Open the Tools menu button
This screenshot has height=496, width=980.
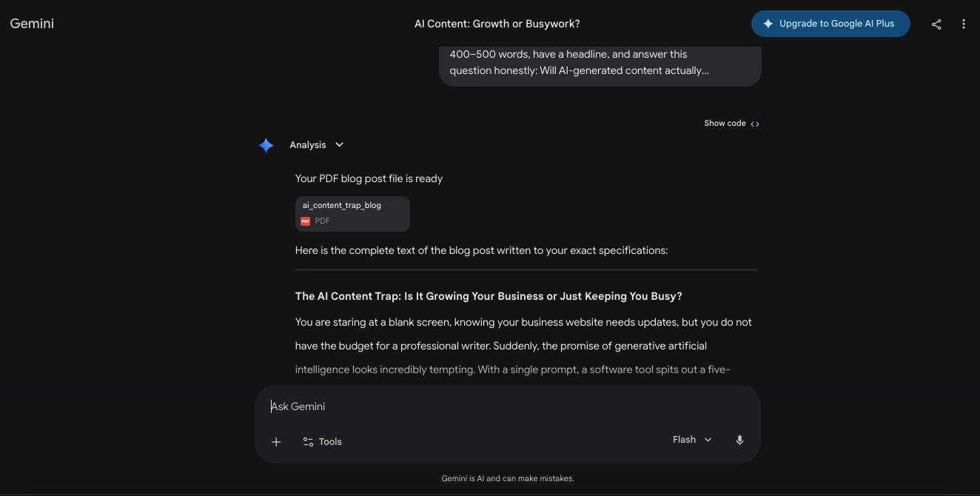[x=322, y=442]
